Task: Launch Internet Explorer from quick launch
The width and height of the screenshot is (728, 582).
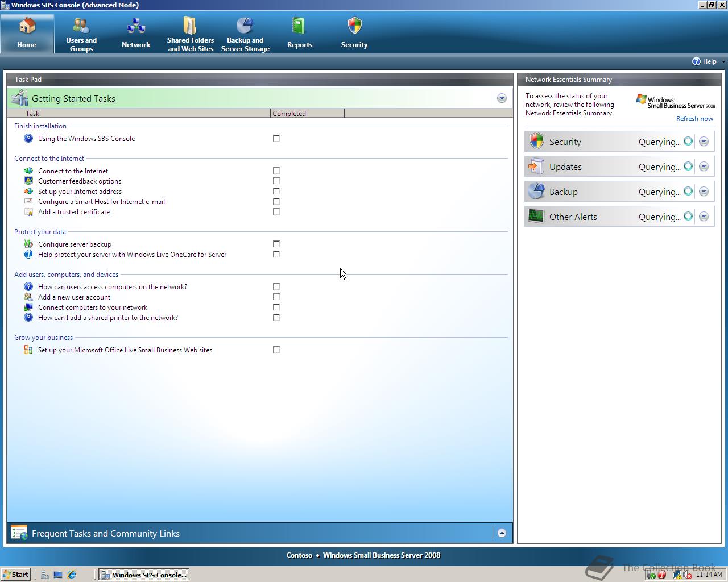Action: 72,575
